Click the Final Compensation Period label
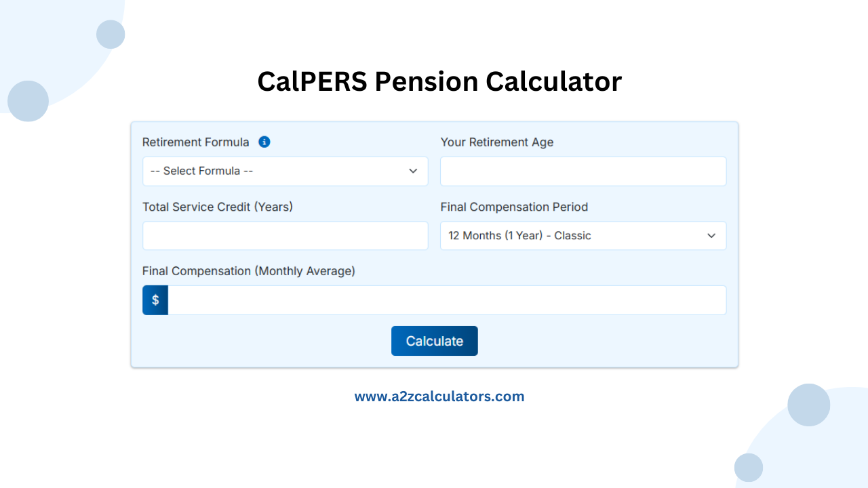 point(514,207)
